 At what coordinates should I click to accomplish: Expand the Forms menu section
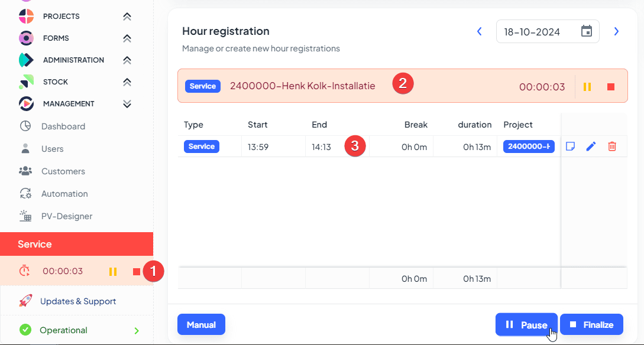pyautogui.click(x=127, y=38)
